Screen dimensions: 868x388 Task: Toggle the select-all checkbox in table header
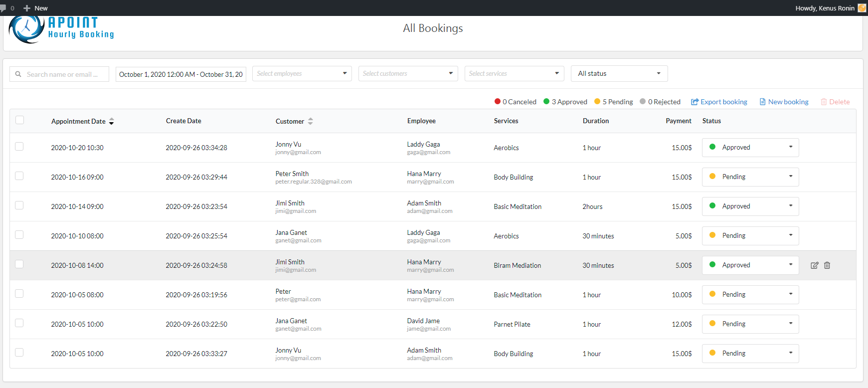(x=20, y=120)
